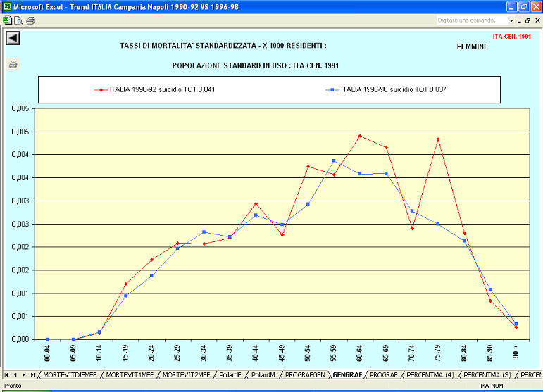Select blue data point at 30-34

coord(204,232)
